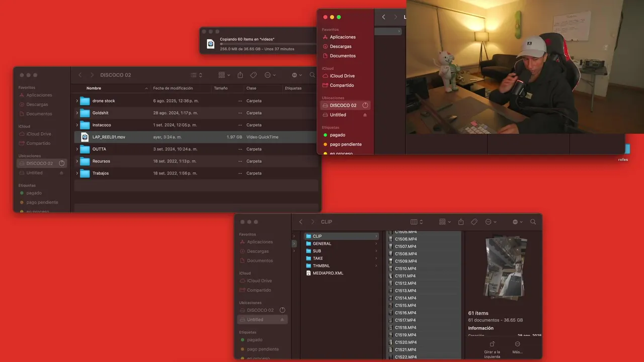The height and width of the screenshot is (362, 644).
Task: Click the tag icon in DISCOCO 02 toolbar
Action: (253, 75)
